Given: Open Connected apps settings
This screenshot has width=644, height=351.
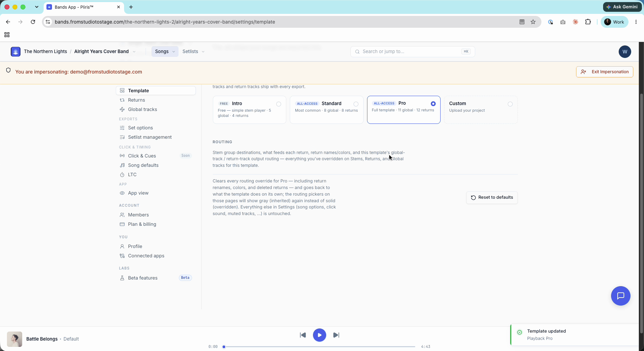Looking at the screenshot, I should click(x=156, y=256).
